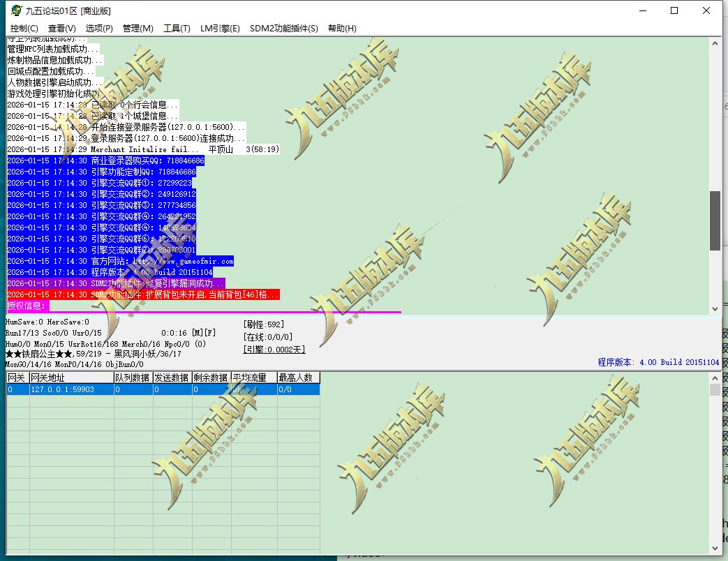The height and width of the screenshot is (561, 728).
Task: Open the 选项(P) menu
Action: pyautogui.click(x=99, y=29)
